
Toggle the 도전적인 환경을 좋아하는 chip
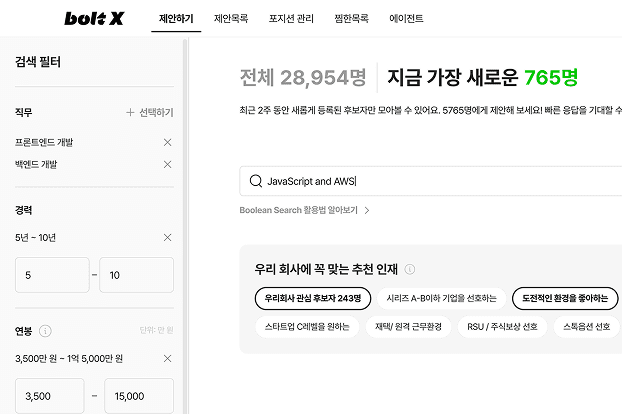click(565, 298)
